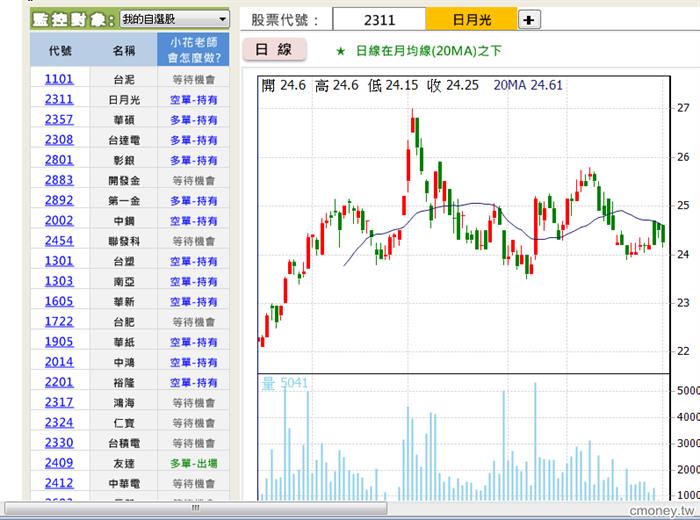
Task: Open stock code link 2014
Action: [x=59, y=362]
